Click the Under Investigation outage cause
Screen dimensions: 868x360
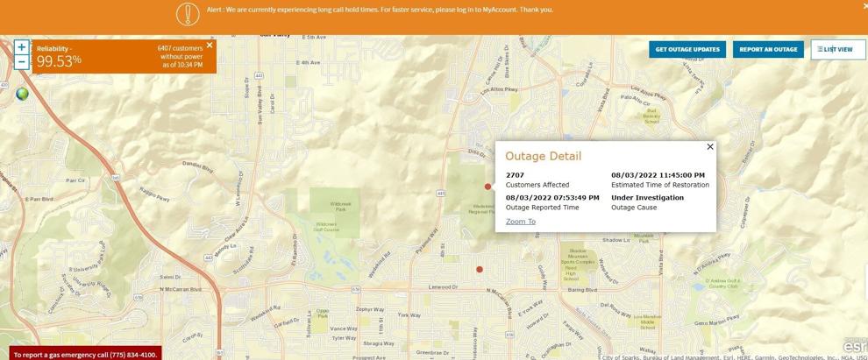click(648, 197)
